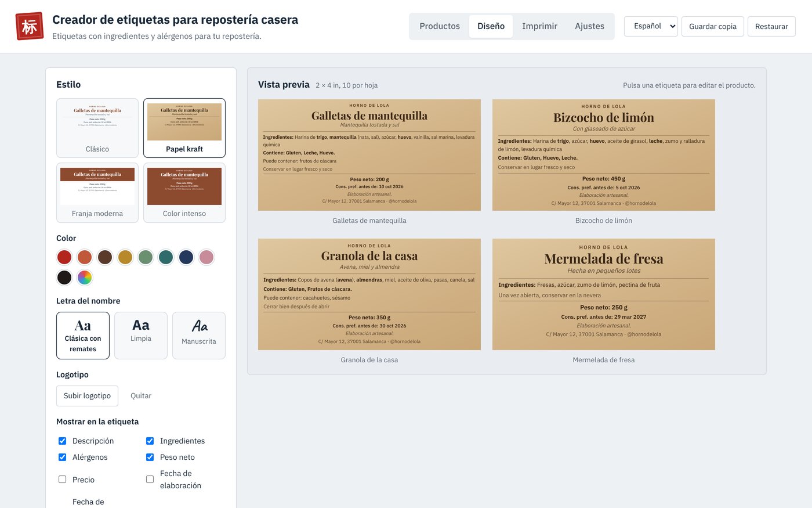The width and height of the screenshot is (812, 508).
Task: Click the red app logo icon
Action: [x=30, y=26]
